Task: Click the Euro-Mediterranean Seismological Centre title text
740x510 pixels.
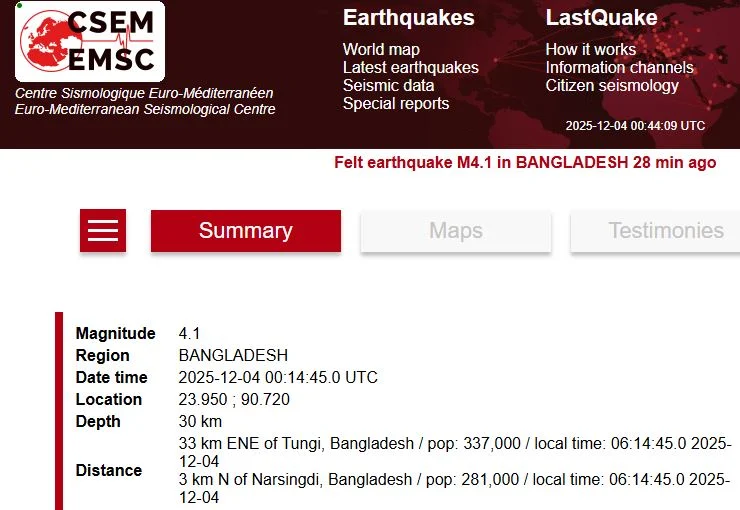Action: tap(145, 109)
